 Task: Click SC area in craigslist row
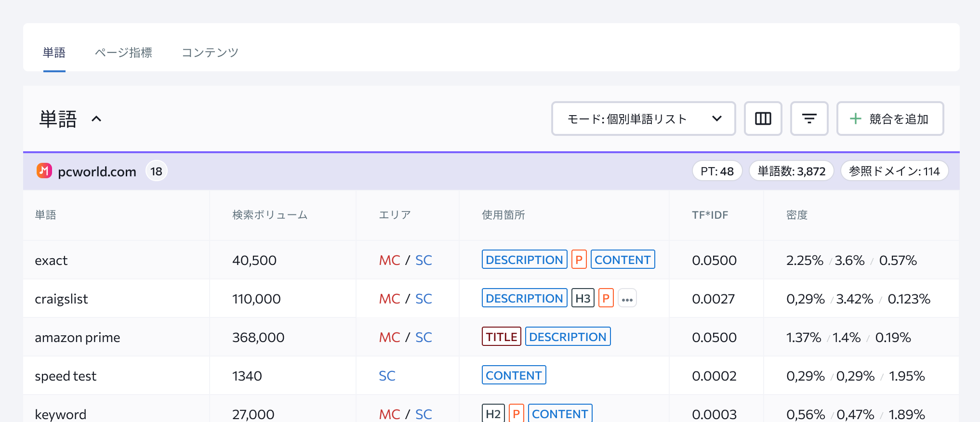click(x=424, y=299)
